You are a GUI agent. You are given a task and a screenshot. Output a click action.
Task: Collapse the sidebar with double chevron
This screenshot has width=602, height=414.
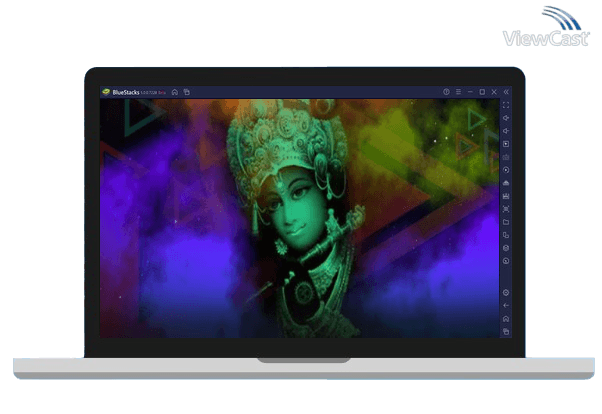click(506, 92)
